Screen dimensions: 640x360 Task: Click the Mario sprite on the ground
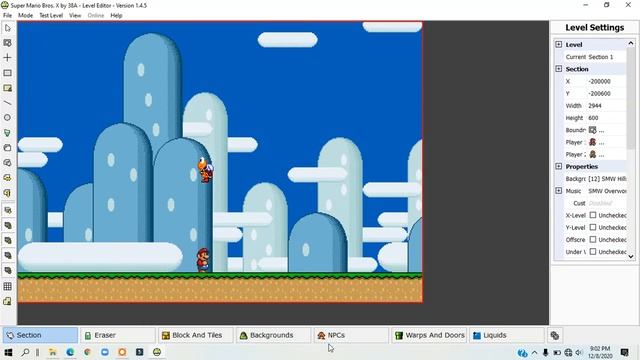(x=203, y=260)
